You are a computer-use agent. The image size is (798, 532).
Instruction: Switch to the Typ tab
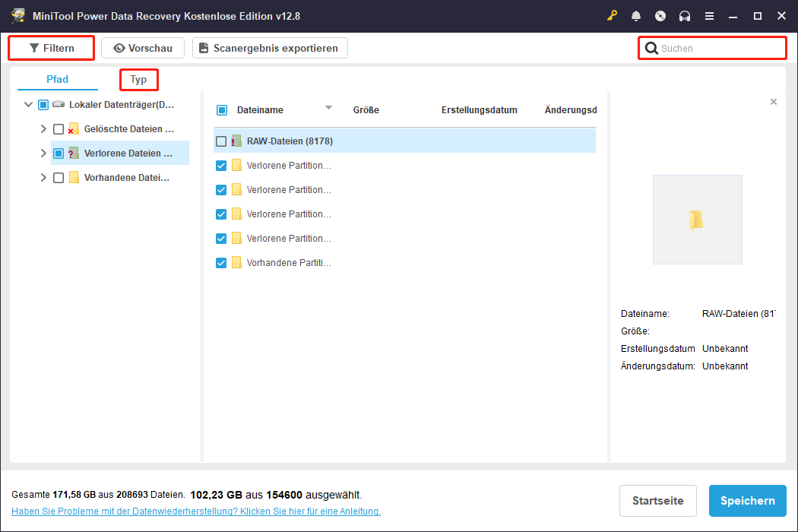tap(138, 79)
